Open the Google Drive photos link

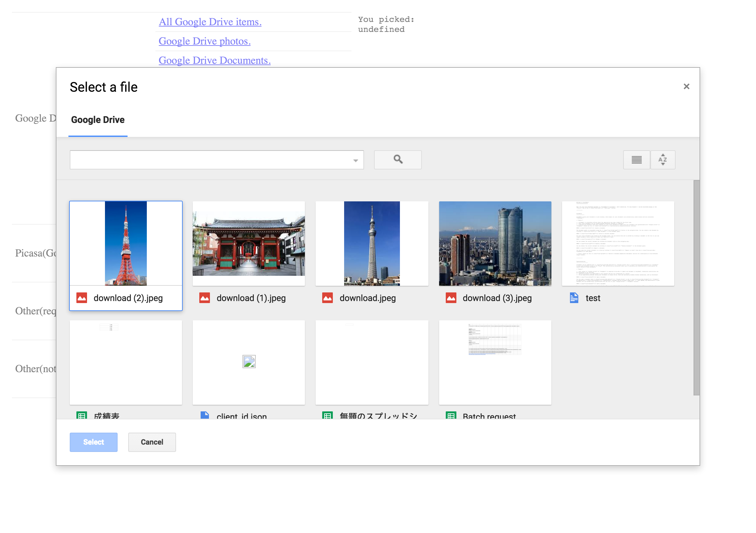click(x=205, y=41)
